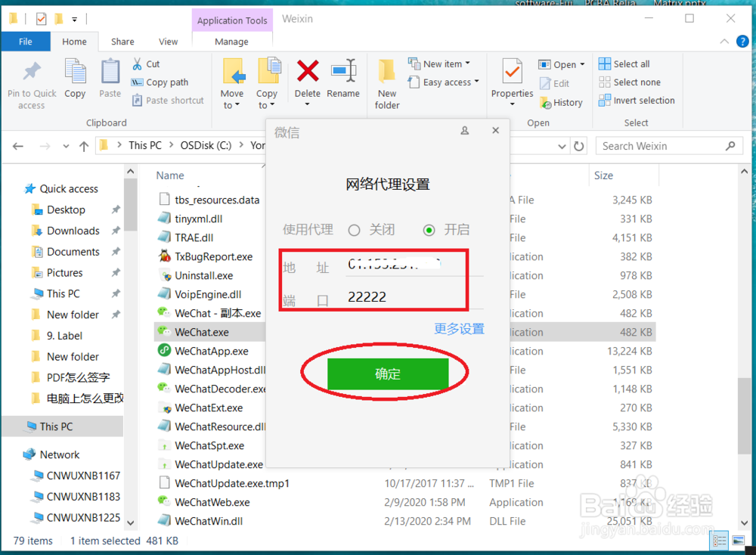The height and width of the screenshot is (555, 756).
Task: Click the Edit ribbon item
Action: pyautogui.click(x=555, y=83)
